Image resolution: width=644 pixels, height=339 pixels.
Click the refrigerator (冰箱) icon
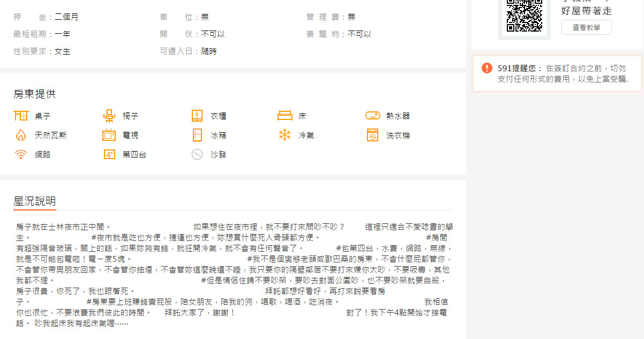coord(197,135)
